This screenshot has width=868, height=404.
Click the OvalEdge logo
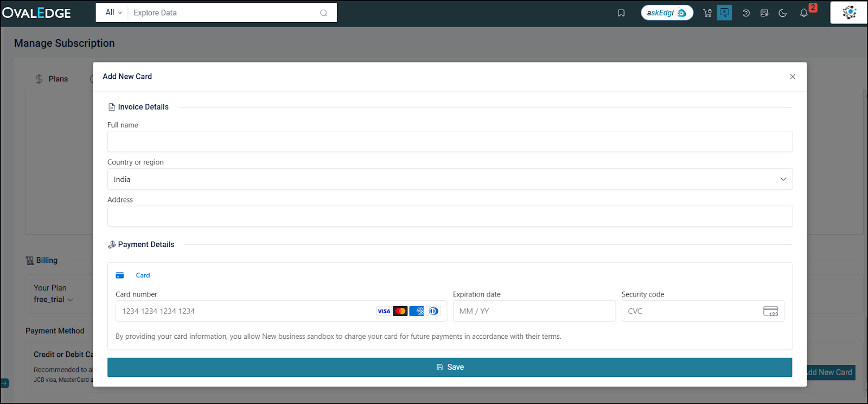point(36,12)
